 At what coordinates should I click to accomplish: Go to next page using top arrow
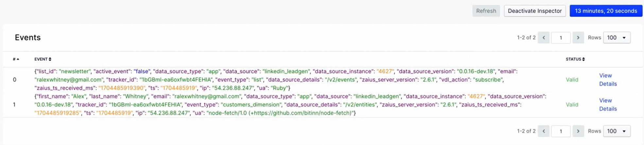point(578,38)
